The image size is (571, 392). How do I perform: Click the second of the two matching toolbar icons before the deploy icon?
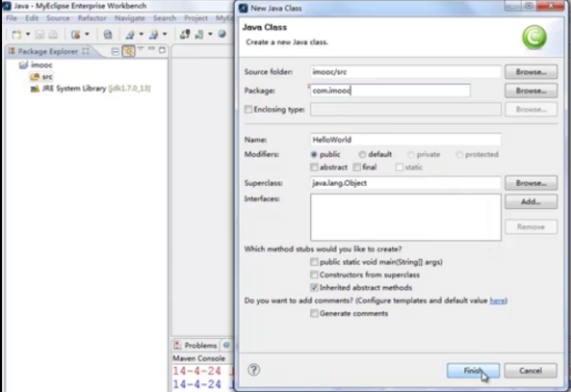click(x=154, y=35)
